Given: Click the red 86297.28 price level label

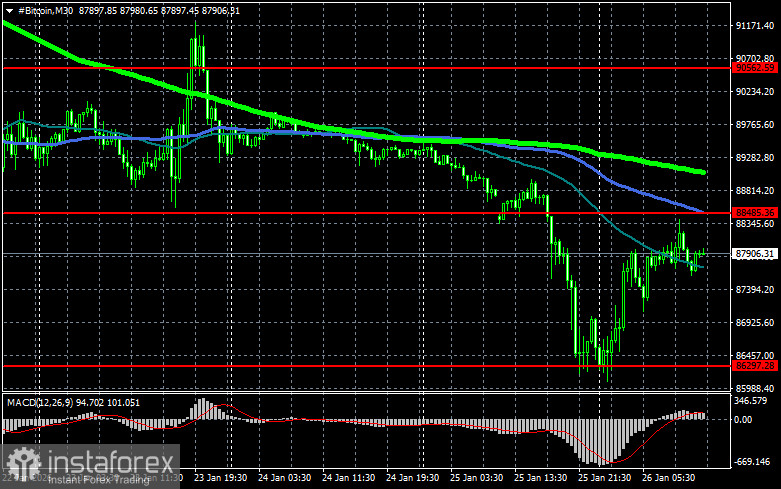Looking at the screenshot, I should 755,366.
